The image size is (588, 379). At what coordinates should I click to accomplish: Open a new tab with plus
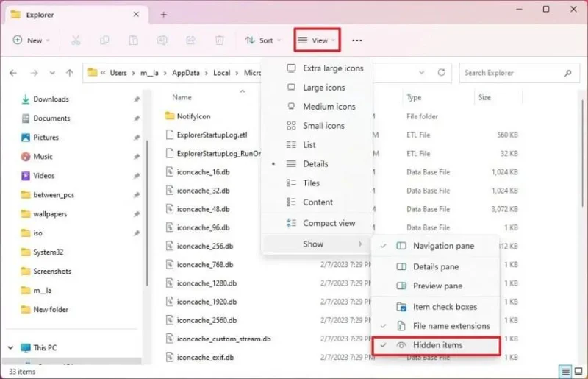[163, 15]
